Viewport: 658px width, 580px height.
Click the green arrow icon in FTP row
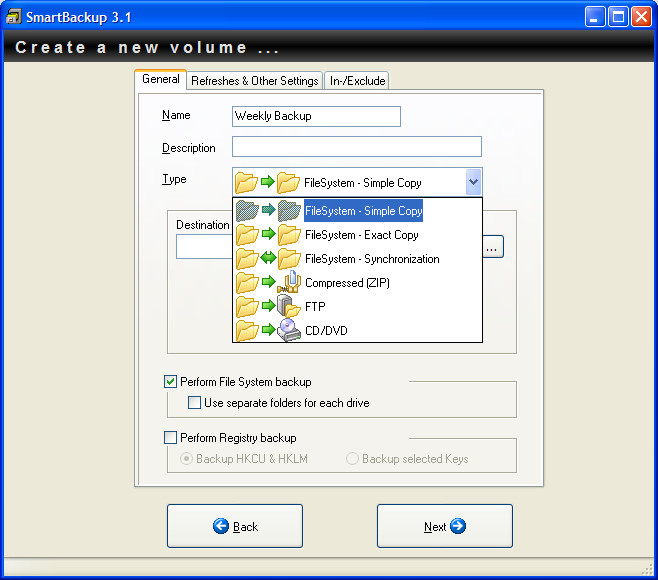pos(269,305)
